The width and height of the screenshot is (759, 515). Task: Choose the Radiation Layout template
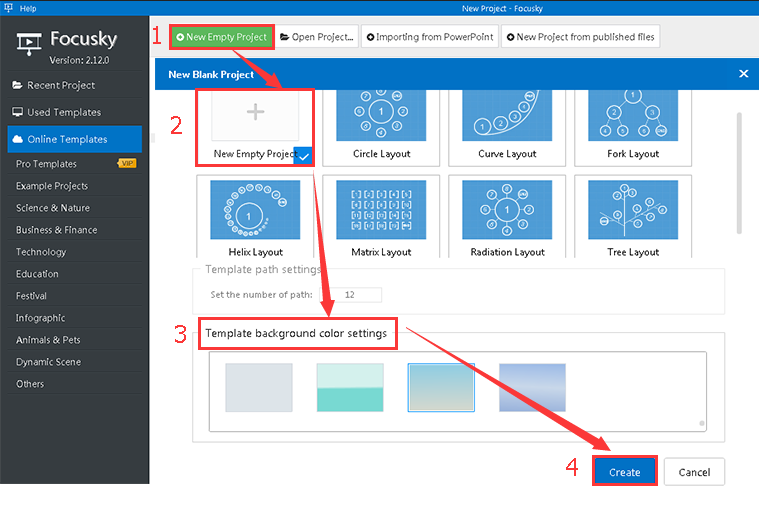[x=507, y=216]
